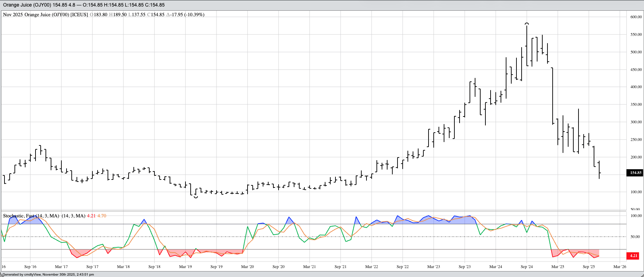The image size is (644, 277).
Task: Click the O 183.80 open value in header
Action: [x=99, y=15]
